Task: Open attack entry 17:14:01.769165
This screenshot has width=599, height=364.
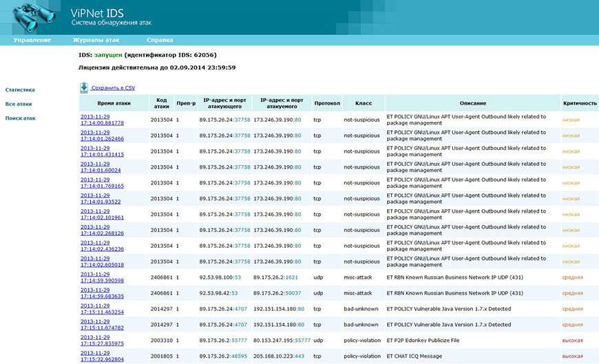Action: point(102,183)
